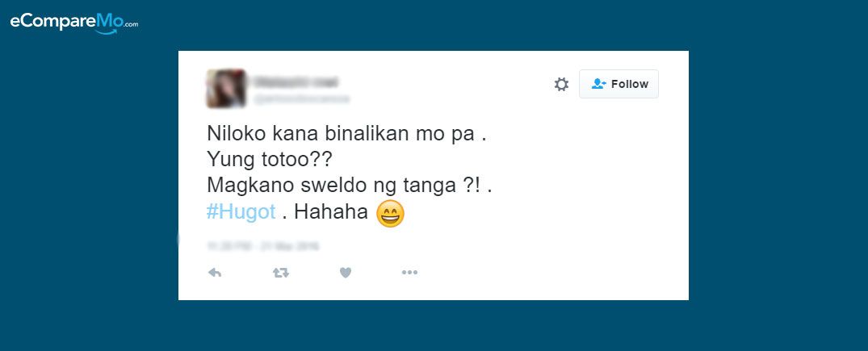Open the blurred profile avatar thumbnail
The width and height of the screenshot is (868, 351).
pos(226,88)
